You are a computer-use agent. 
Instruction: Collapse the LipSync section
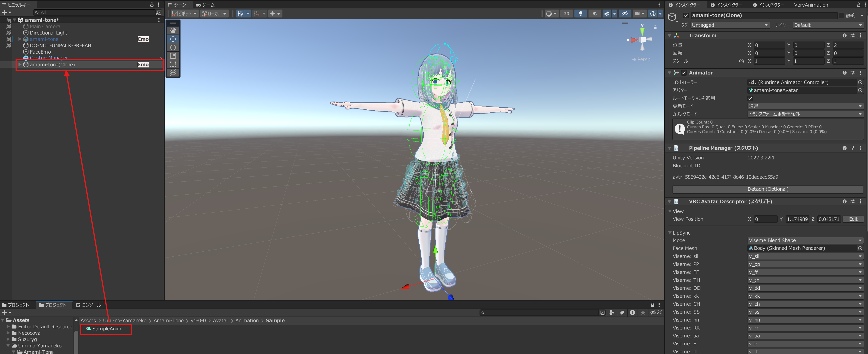[670, 233]
